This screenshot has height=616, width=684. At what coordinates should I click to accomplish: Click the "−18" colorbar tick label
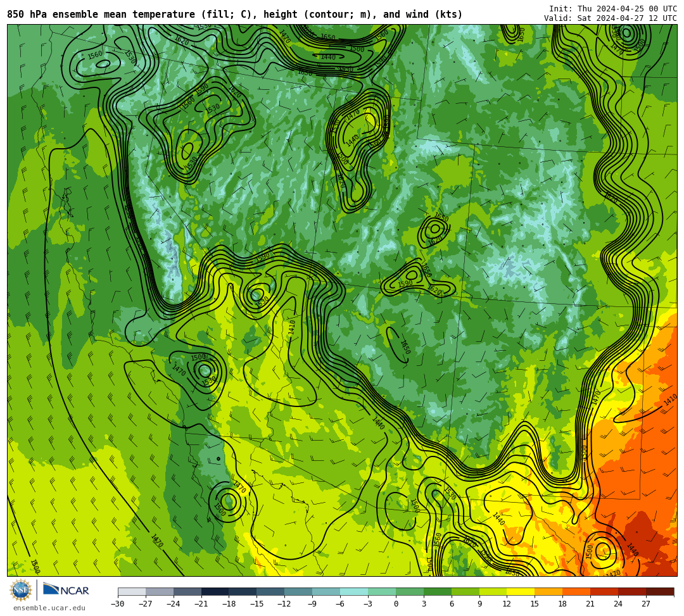229,604
